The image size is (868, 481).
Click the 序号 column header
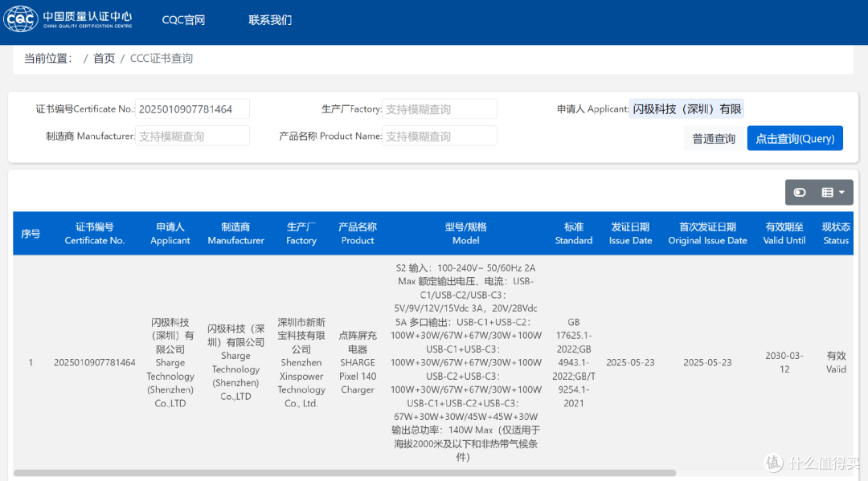31,234
